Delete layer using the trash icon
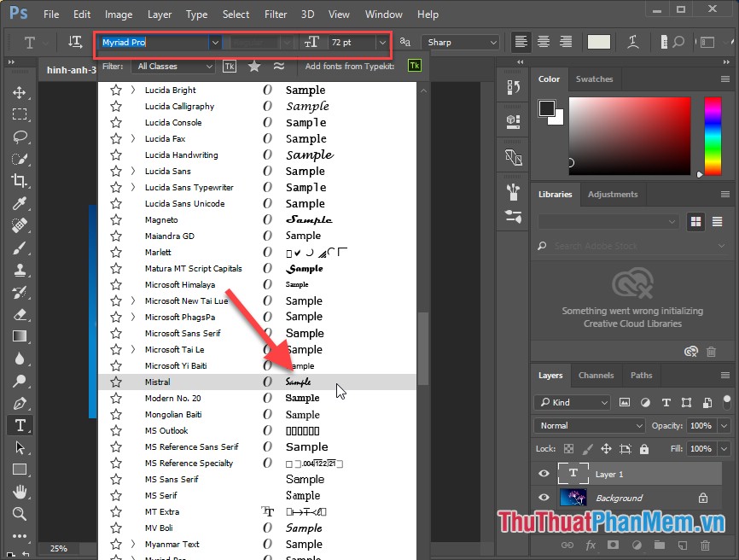Screen dimensions: 739x560 pos(706,544)
